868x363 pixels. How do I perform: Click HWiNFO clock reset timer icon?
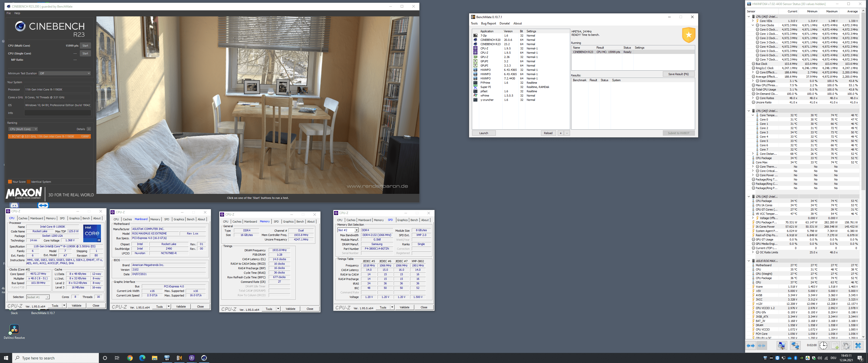pyautogui.click(x=823, y=346)
